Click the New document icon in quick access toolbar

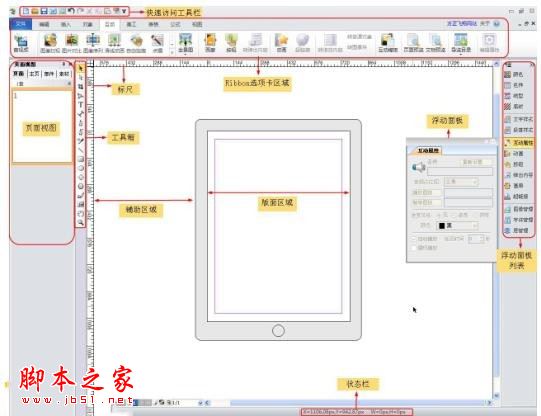(x=26, y=11)
